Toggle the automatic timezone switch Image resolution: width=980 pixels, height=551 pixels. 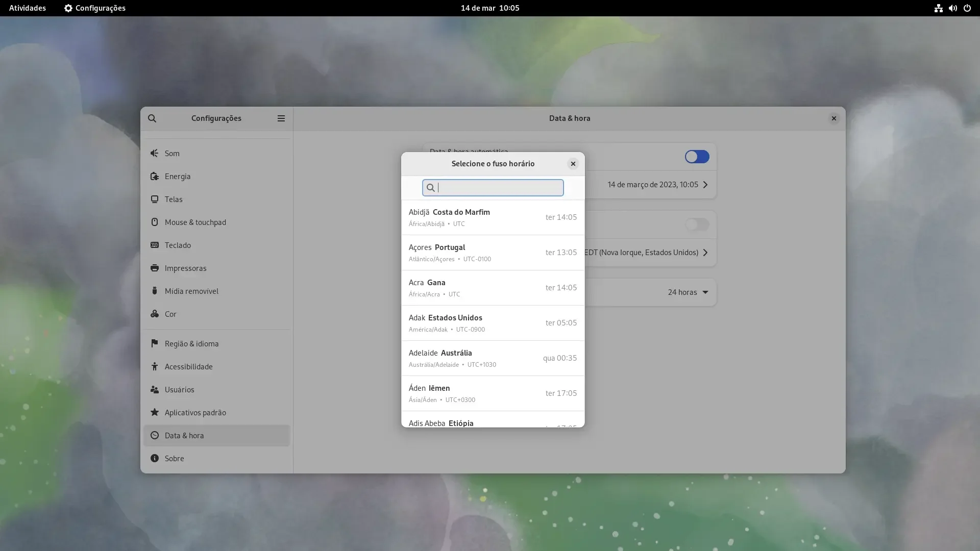point(697,224)
